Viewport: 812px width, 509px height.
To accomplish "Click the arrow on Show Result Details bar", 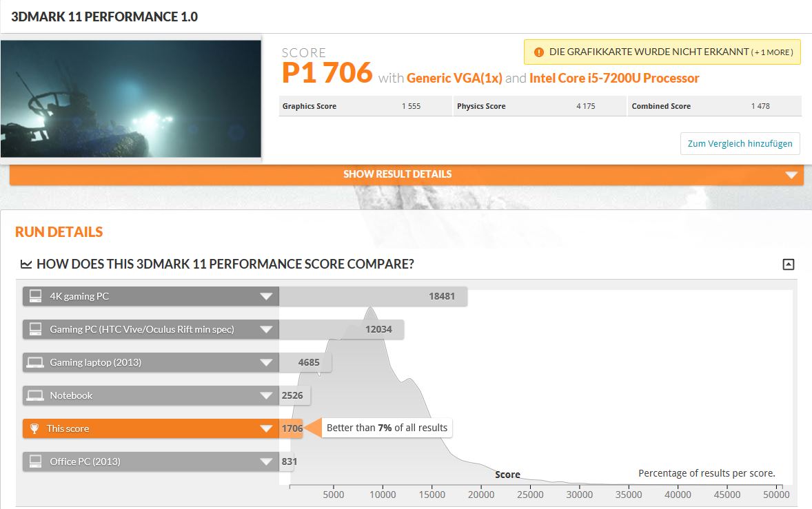I will point(791,175).
